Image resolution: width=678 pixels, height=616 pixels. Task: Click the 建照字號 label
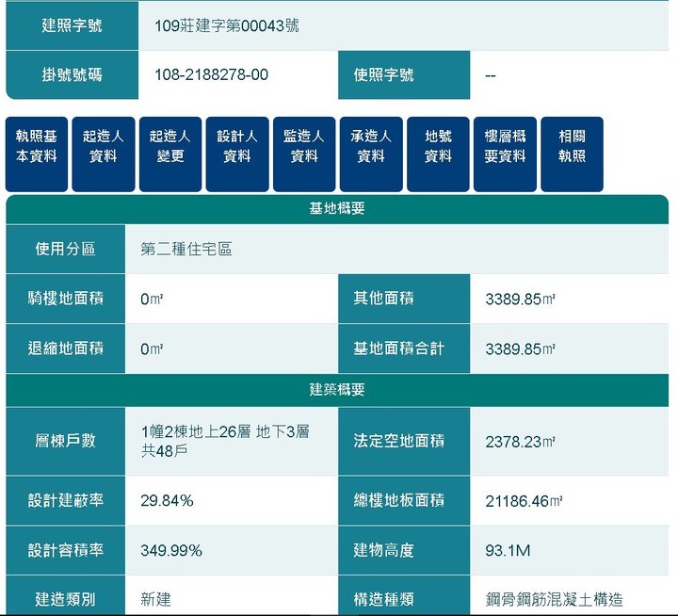[72, 25]
